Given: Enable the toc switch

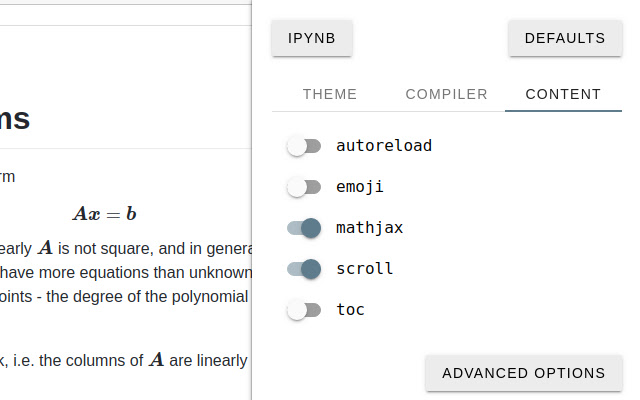Looking at the screenshot, I should (304, 310).
